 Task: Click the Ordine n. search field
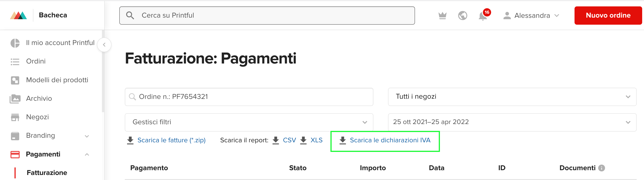[x=249, y=97]
